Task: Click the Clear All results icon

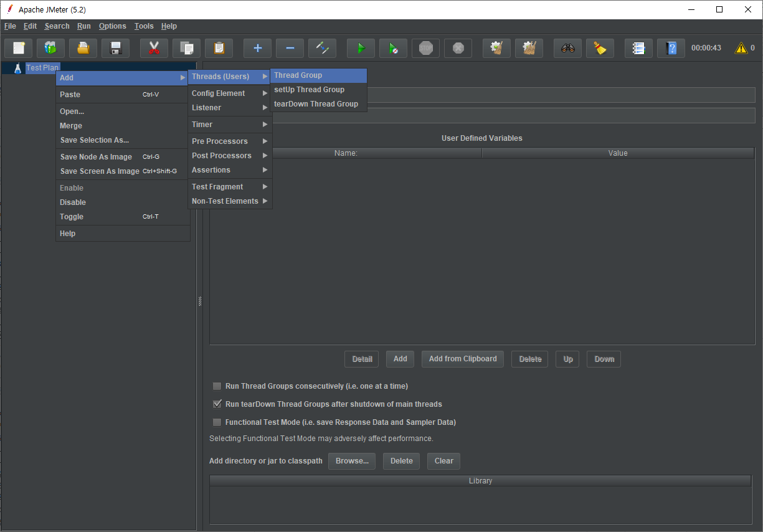Action: coord(529,48)
